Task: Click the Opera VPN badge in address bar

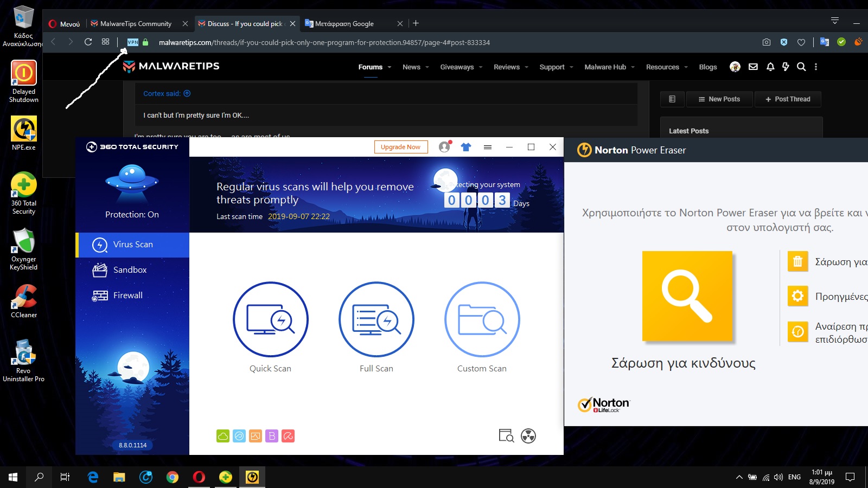Action: [x=133, y=42]
